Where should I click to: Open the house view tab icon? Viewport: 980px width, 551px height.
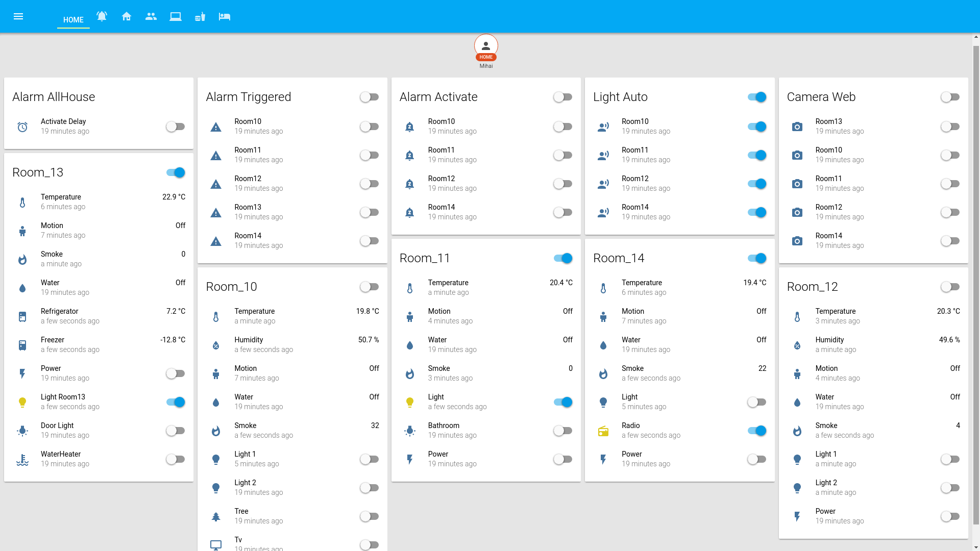point(127,16)
